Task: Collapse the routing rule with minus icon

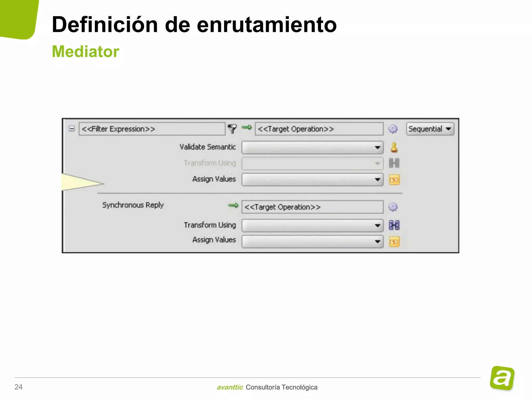Action: click(72, 129)
